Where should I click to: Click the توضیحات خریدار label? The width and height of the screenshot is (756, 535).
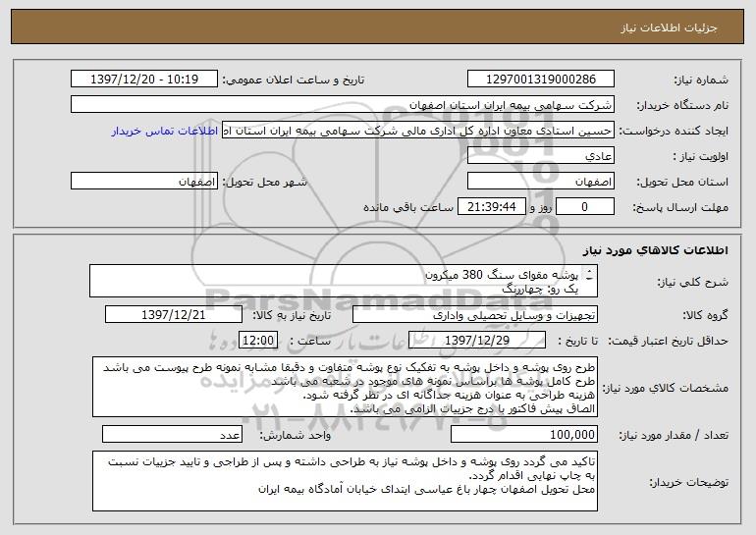pos(688,482)
